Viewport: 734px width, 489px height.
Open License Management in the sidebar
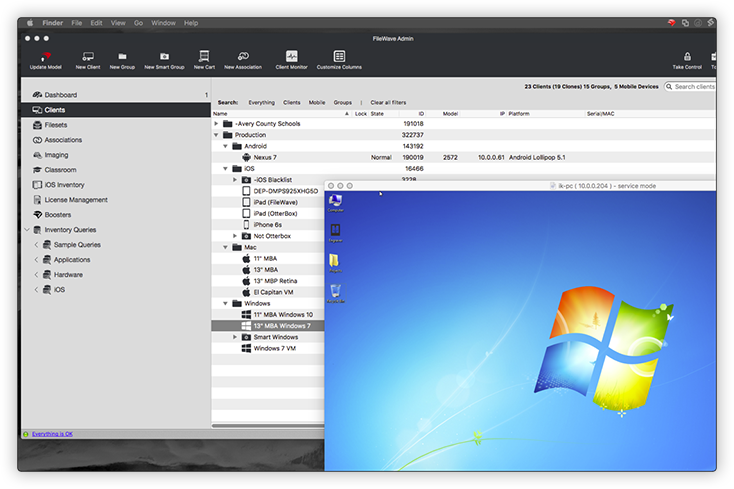[116, 200]
